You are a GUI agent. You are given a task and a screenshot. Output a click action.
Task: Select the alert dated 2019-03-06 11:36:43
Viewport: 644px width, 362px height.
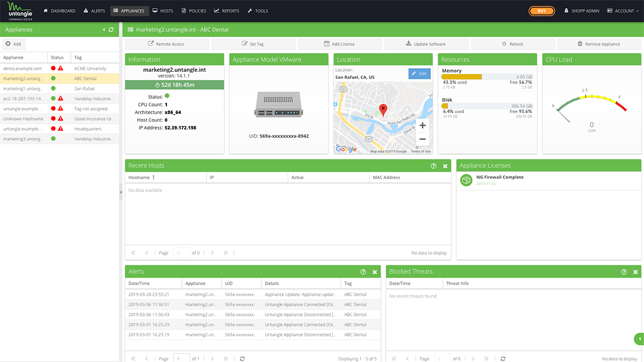click(253, 315)
